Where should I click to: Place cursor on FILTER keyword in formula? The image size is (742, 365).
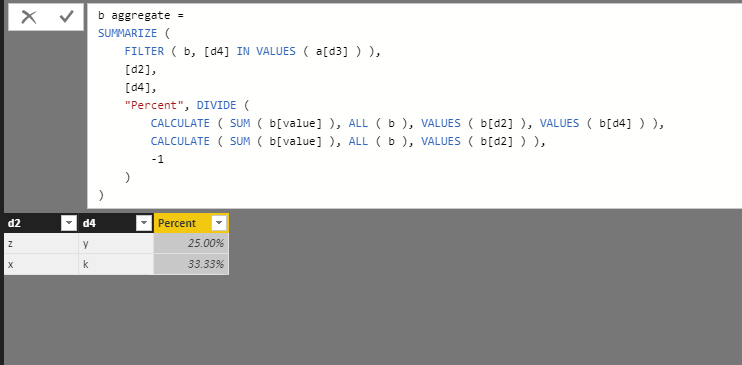click(144, 52)
